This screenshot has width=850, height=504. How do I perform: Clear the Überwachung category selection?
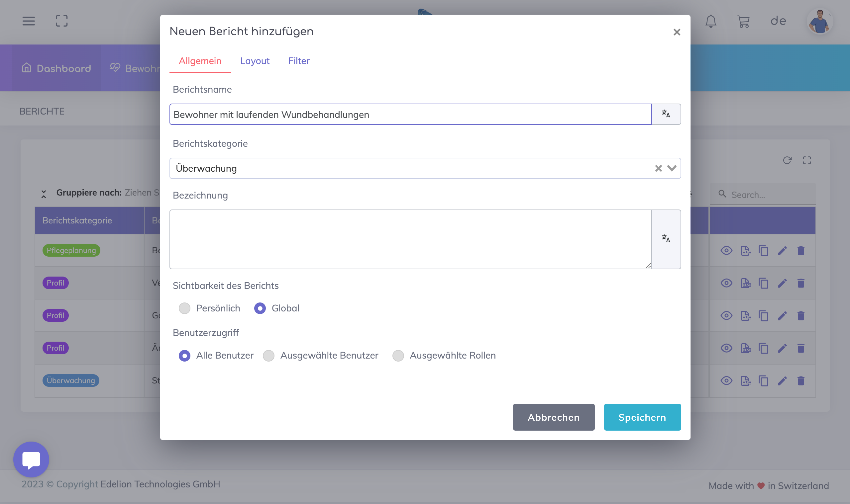[658, 168]
